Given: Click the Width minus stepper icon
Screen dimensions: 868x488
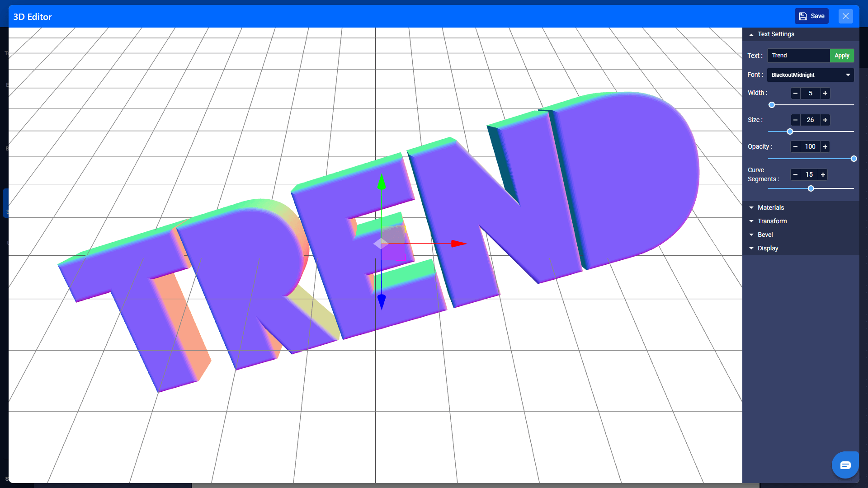Looking at the screenshot, I should (x=795, y=93).
